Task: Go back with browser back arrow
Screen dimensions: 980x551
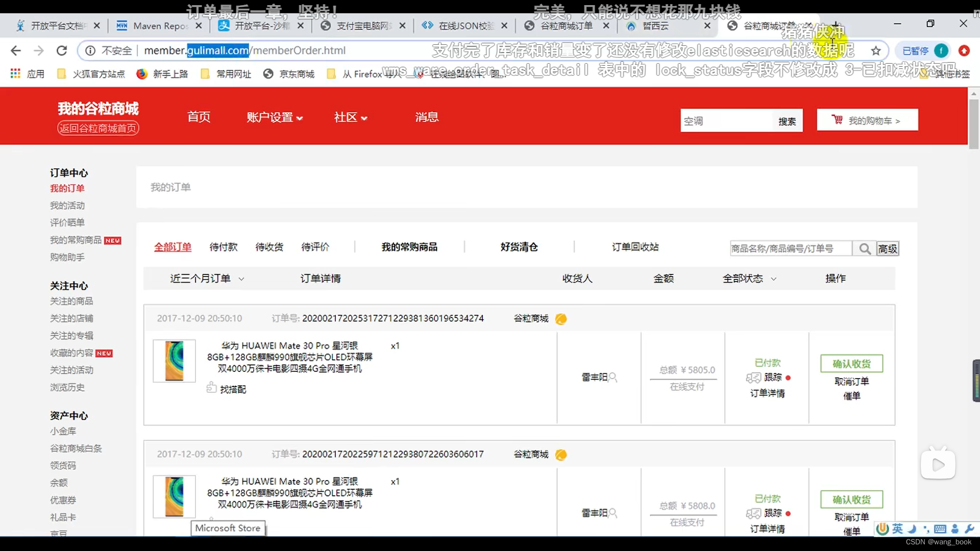Action: (x=16, y=51)
